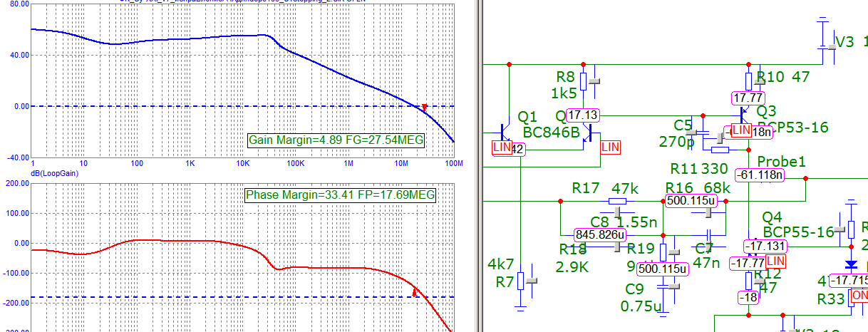Click the BC846B model label
The width and height of the screenshot is (868, 332).
[552, 131]
